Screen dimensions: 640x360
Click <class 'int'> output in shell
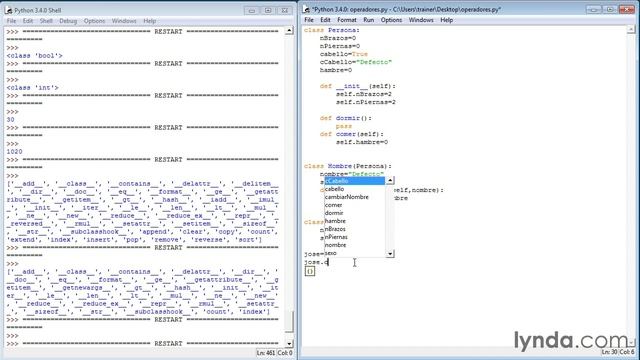pyautogui.click(x=33, y=87)
